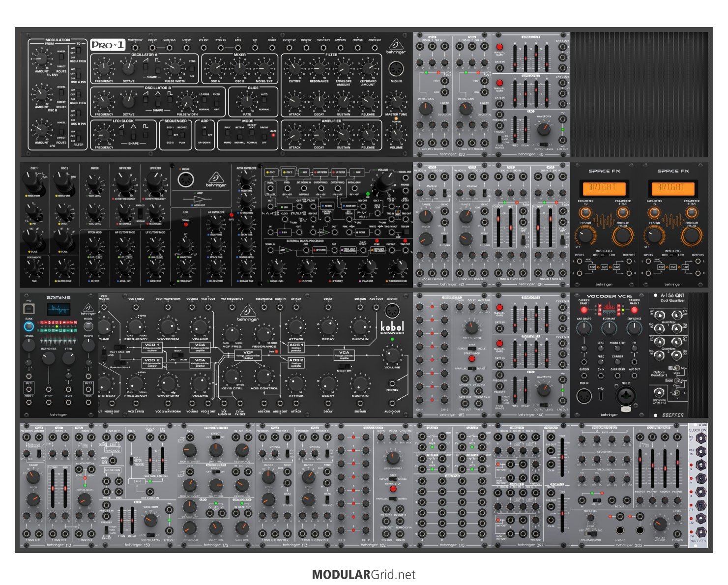
Task: Click the left Space FX BRIGHT display
Action: (x=604, y=188)
